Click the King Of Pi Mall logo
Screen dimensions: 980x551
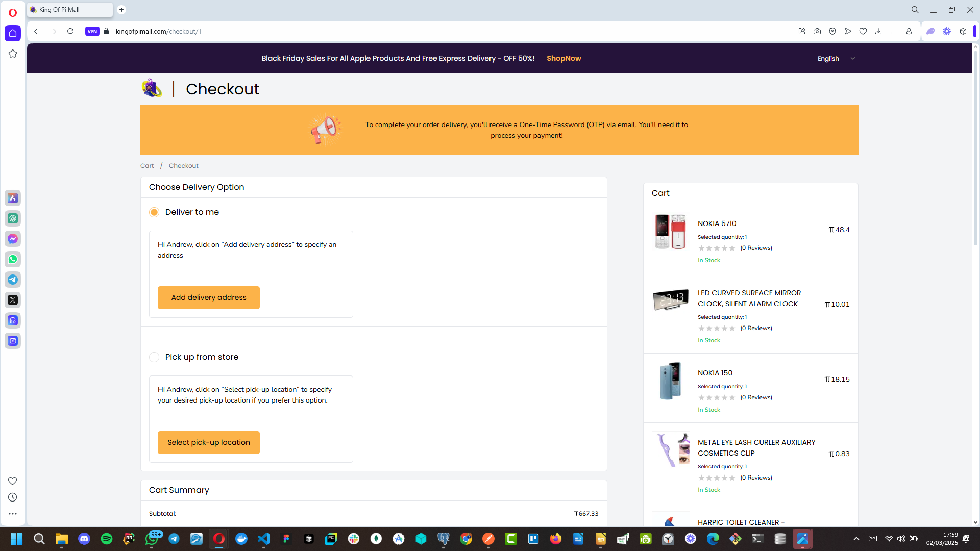click(x=152, y=89)
